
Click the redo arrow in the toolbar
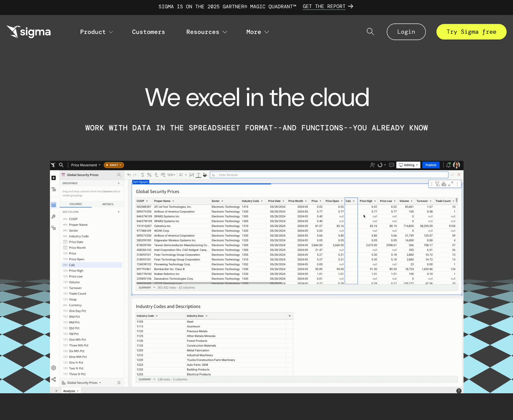pyautogui.click(x=135, y=175)
